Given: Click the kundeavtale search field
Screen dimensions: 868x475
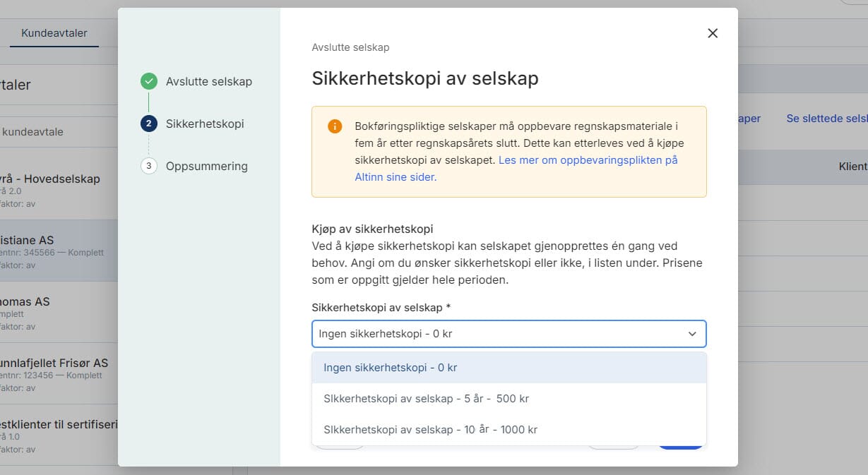Looking at the screenshot, I should pos(35,131).
